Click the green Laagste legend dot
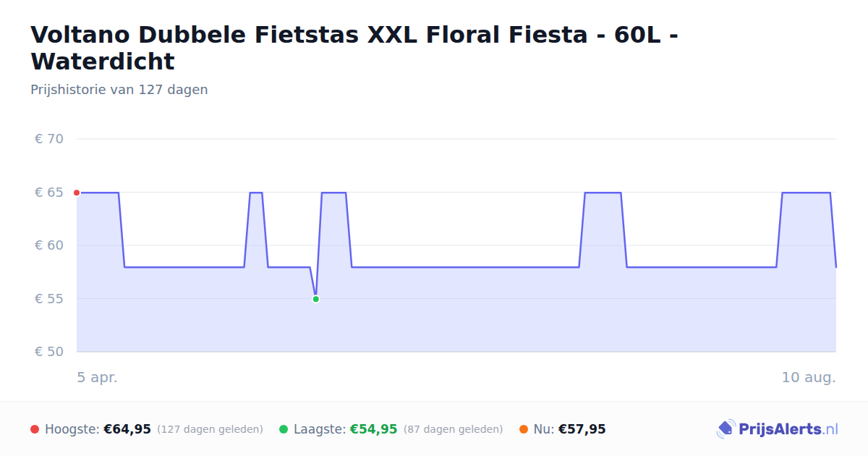868x456 pixels. coord(284,429)
